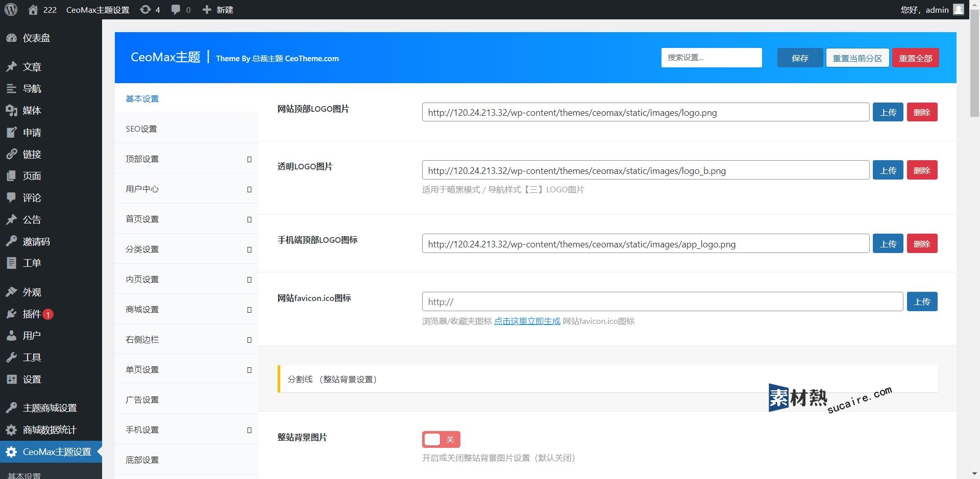The width and height of the screenshot is (980, 479).
Task: Click the 搜索设置 search field
Action: (x=712, y=58)
